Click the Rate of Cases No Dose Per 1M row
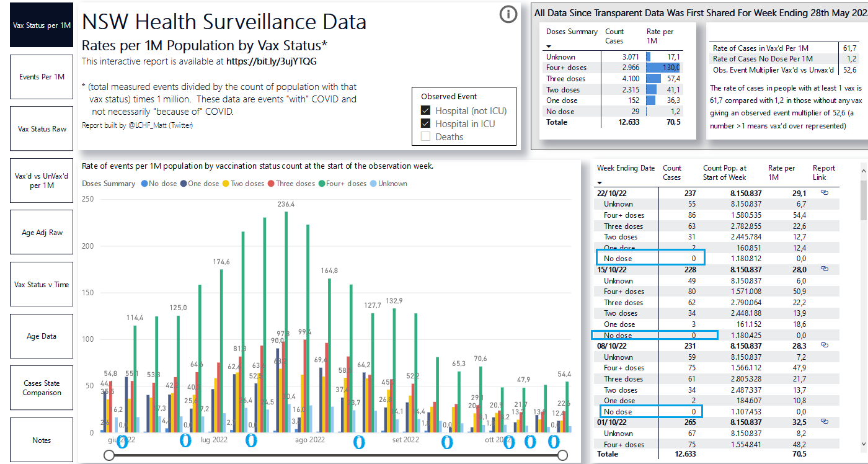The width and height of the screenshot is (868, 464). [784, 58]
